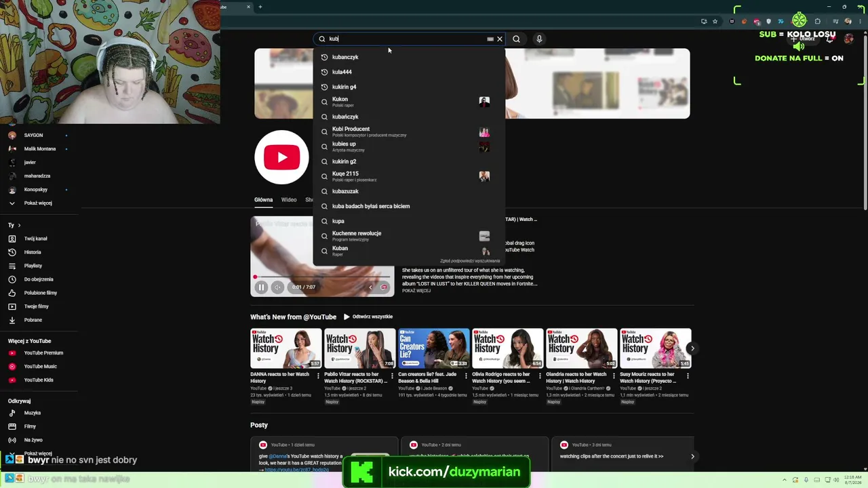Open the on-screen keyboard icon in search box
Viewport: 868px width, 488px height.
click(x=490, y=39)
